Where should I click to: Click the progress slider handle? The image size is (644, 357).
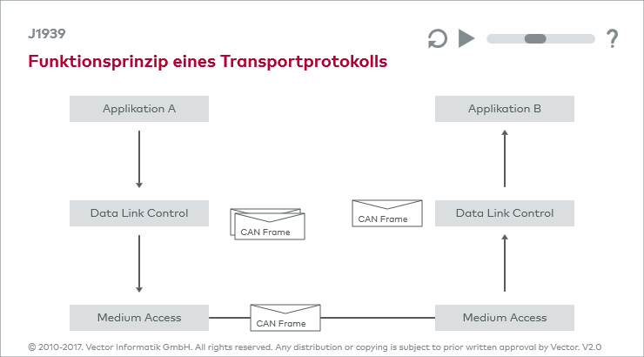click(535, 38)
